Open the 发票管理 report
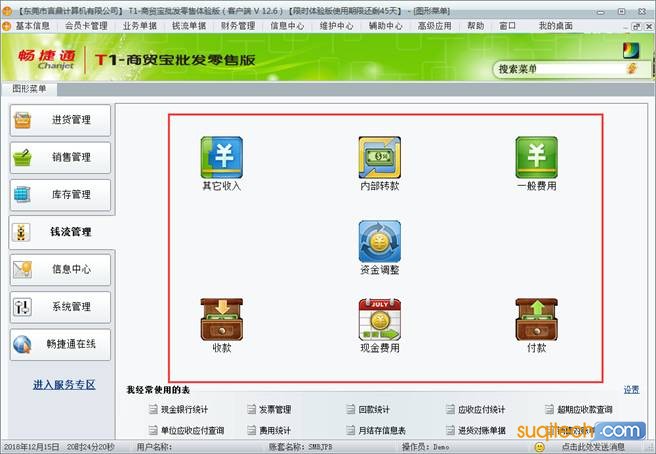The image size is (656, 454). click(x=275, y=409)
